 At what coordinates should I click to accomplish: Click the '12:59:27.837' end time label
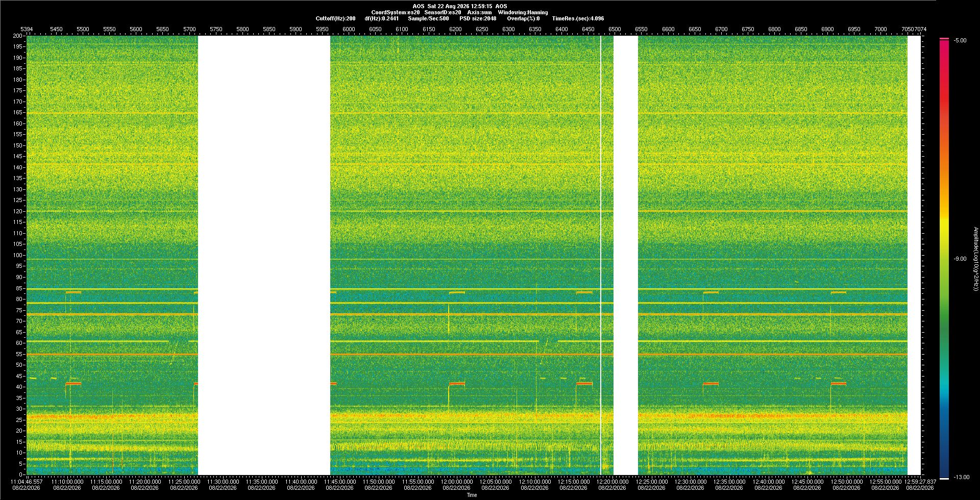pyautogui.click(x=920, y=482)
